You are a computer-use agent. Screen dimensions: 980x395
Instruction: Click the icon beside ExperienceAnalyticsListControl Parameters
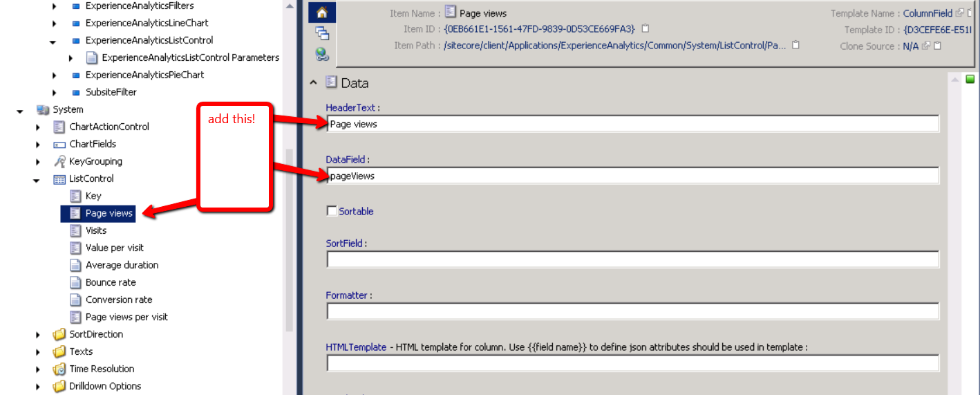click(92, 57)
